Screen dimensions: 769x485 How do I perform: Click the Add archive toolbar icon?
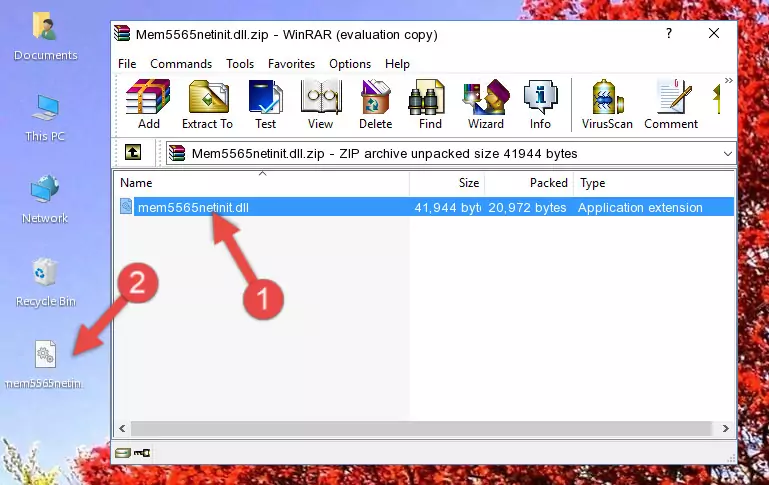148,104
